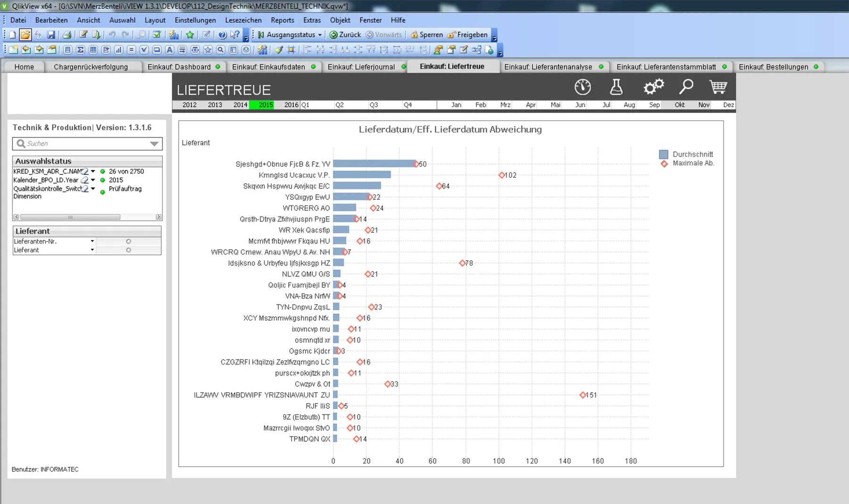Open the Quick Chart wizard icon
849x504 pixels.
(x=174, y=35)
